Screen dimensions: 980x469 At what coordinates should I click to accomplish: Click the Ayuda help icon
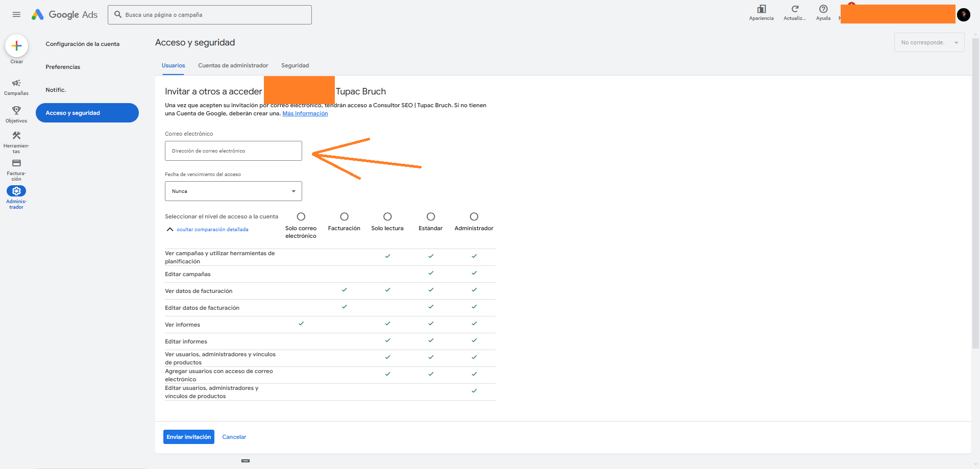point(823,9)
